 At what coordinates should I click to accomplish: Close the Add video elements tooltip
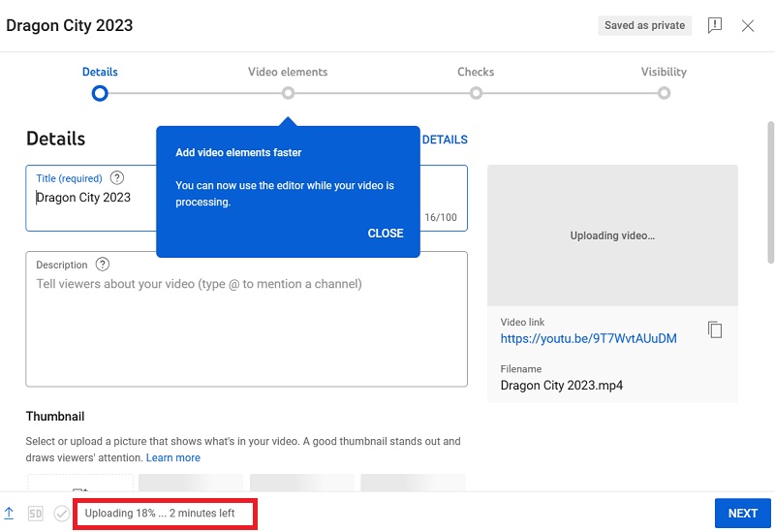point(386,234)
